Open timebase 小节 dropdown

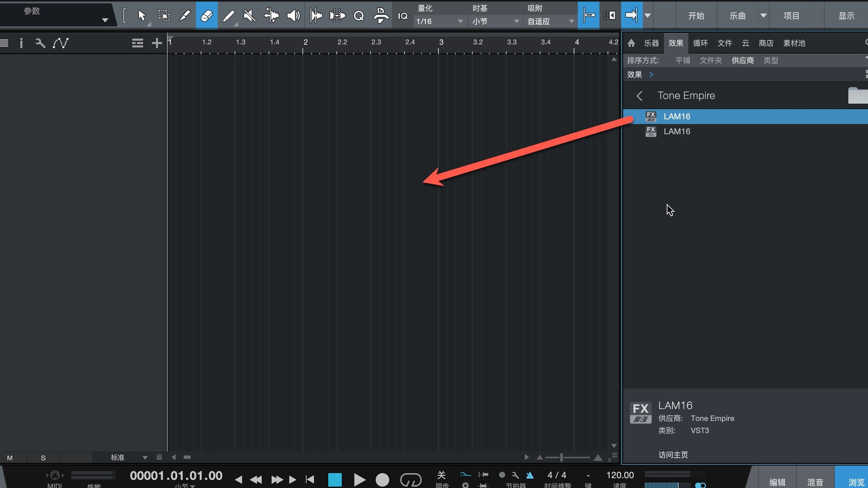pos(495,21)
